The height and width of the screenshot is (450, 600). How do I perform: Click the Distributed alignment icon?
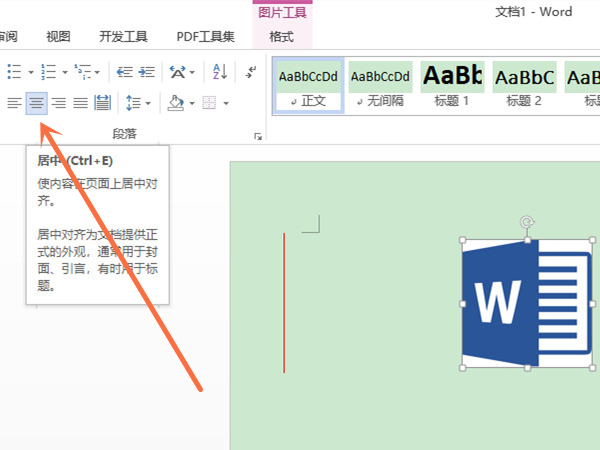pyautogui.click(x=102, y=102)
